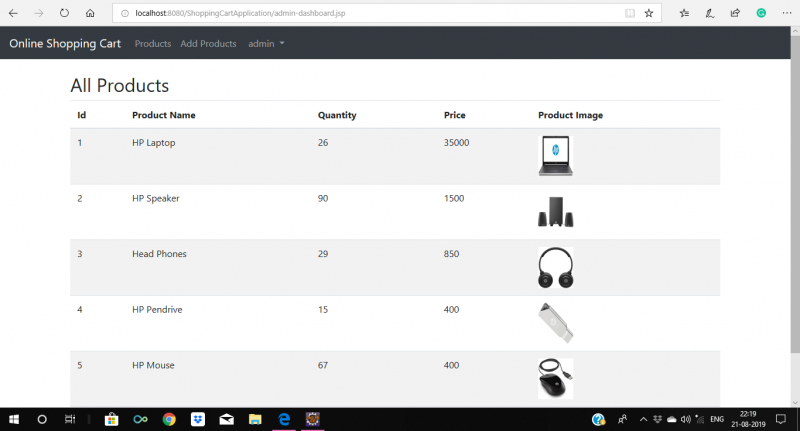
Task: Click the Head Phones product image
Action: [556, 268]
